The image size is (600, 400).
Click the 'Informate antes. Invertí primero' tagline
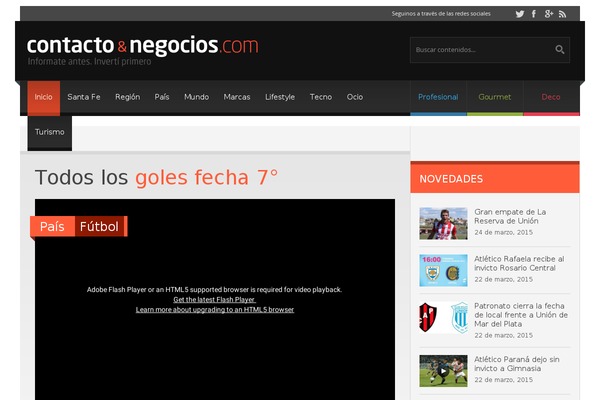click(89, 62)
